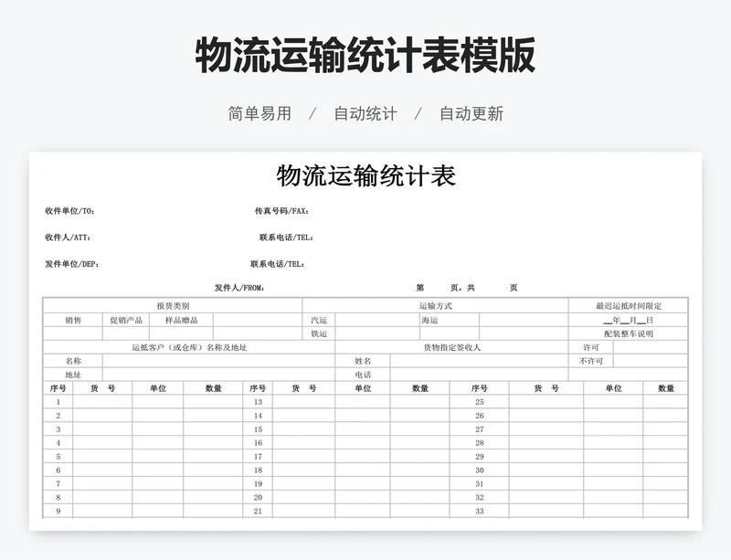Click the 物流运输统计表 sheet title
The image size is (731, 560).
[366, 175]
